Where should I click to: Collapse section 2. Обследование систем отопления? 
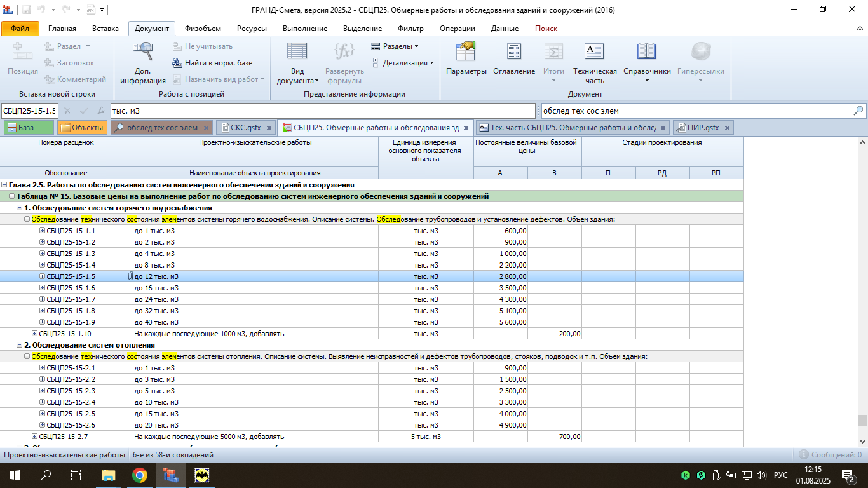(20, 345)
